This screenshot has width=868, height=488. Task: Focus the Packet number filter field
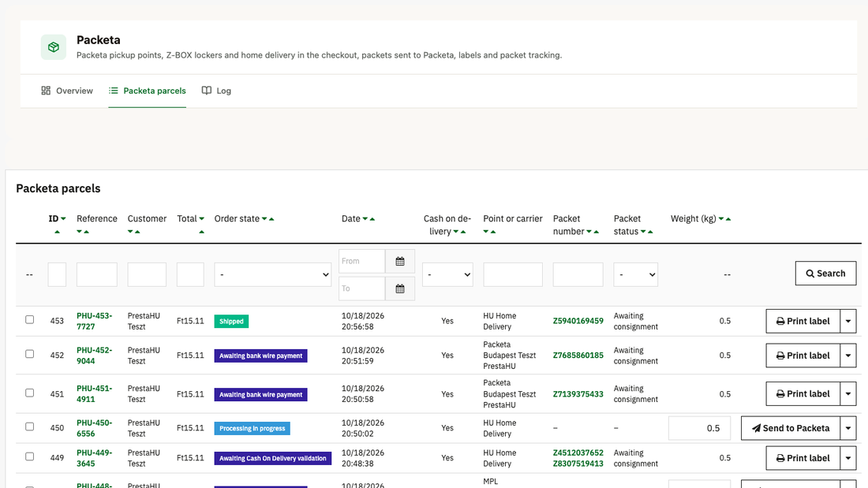(578, 274)
